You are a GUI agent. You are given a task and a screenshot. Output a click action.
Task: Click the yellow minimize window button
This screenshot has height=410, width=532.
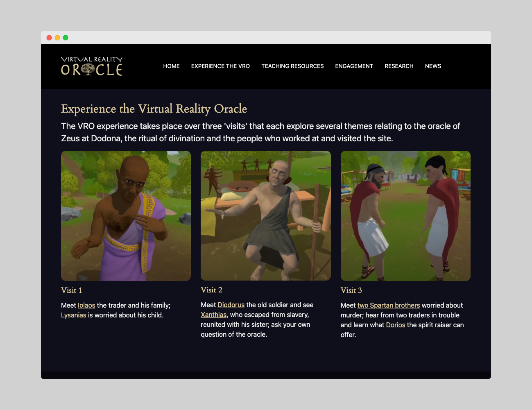click(57, 37)
